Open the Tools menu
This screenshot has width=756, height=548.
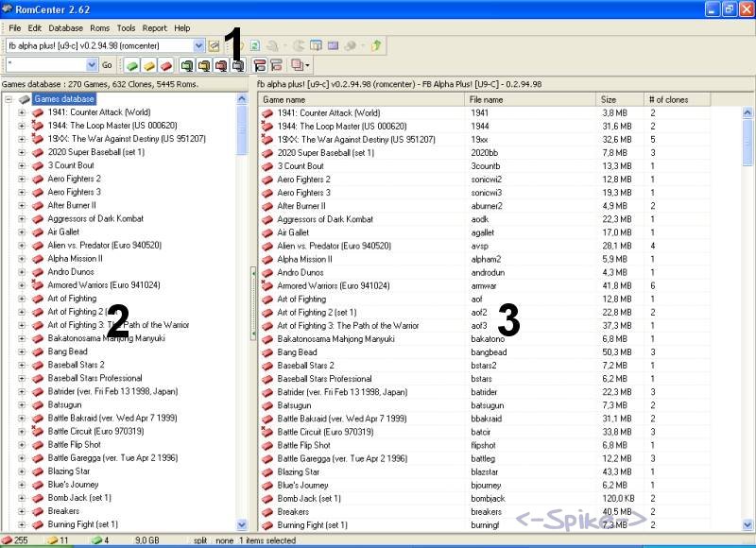click(127, 28)
